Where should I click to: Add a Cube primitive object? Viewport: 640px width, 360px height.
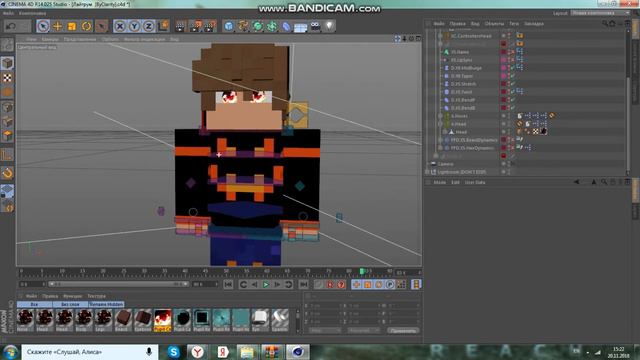tap(229, 27)
